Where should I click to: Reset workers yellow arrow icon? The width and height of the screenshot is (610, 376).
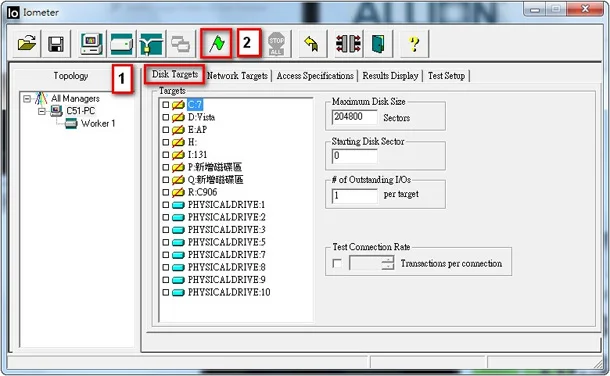pyautogui.click(x=311, y=44)
